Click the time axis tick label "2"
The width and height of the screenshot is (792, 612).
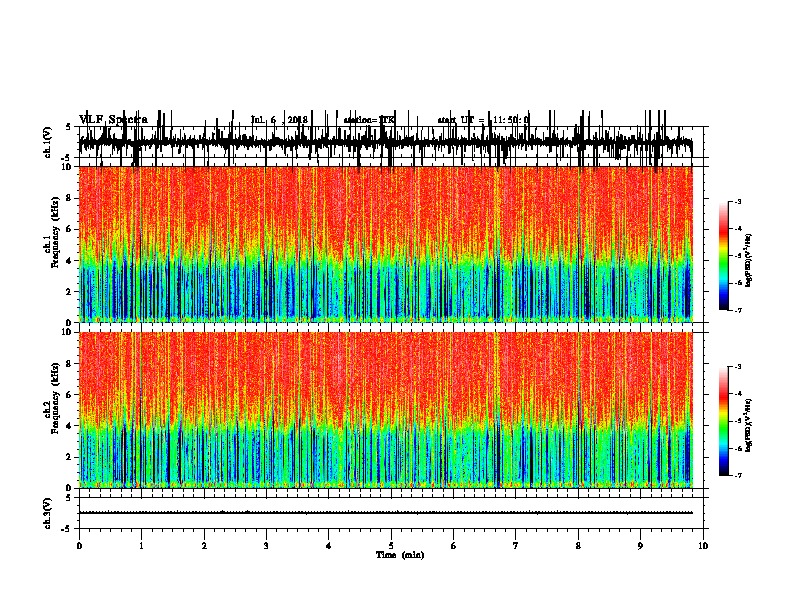point(204,545)
